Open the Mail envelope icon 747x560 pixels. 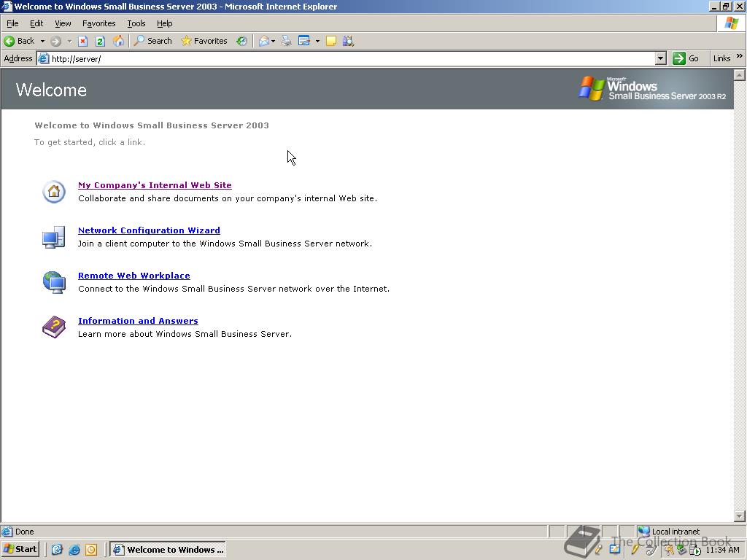[x=264, y=41]
